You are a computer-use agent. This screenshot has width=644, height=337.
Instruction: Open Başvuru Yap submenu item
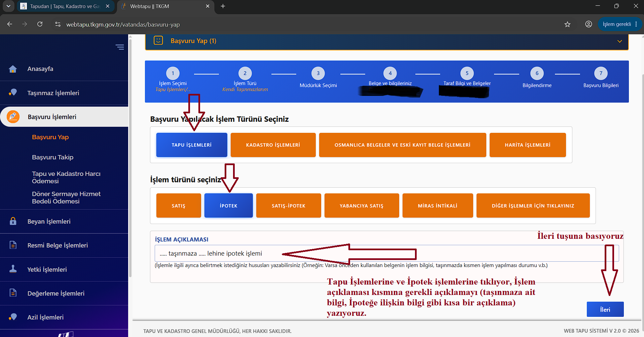pos(50,137)
